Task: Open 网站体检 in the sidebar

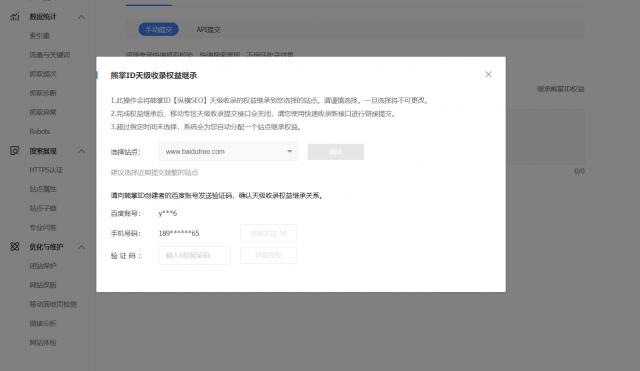Action: point(43,342)
